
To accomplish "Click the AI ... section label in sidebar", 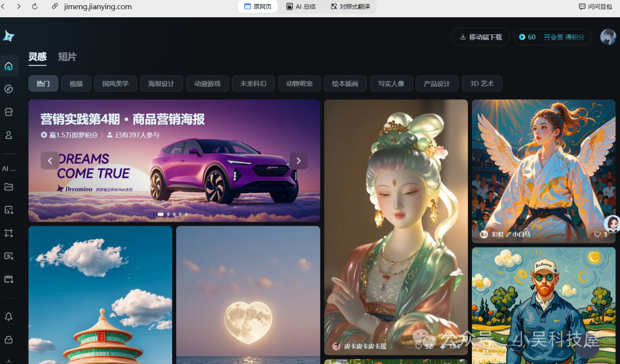I will (x=9, y=169).
